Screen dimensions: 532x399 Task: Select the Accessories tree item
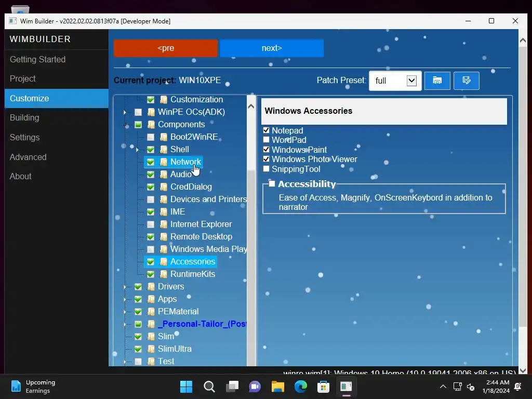coord(193,262)
